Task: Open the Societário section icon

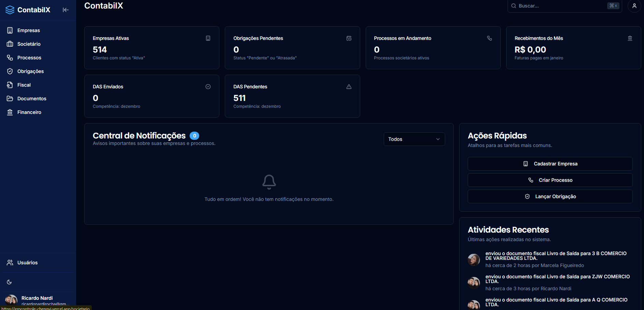Action: (x=10, y=44)
